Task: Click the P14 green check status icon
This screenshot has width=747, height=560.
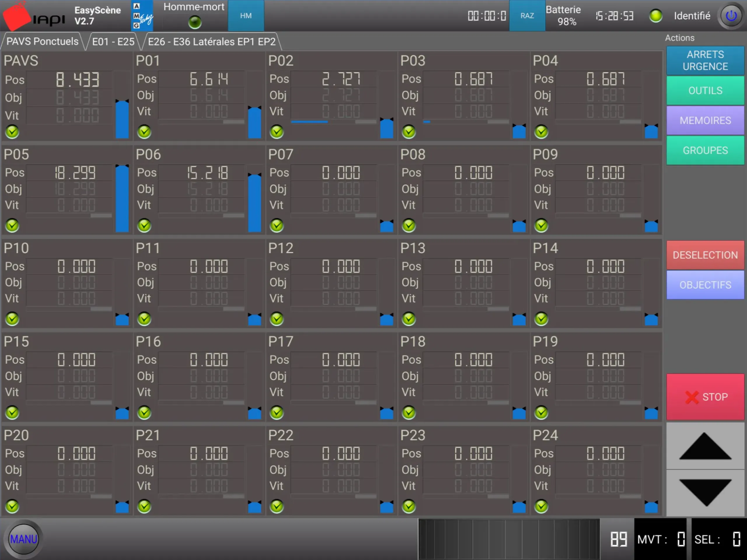Action: tap(541, 319)
